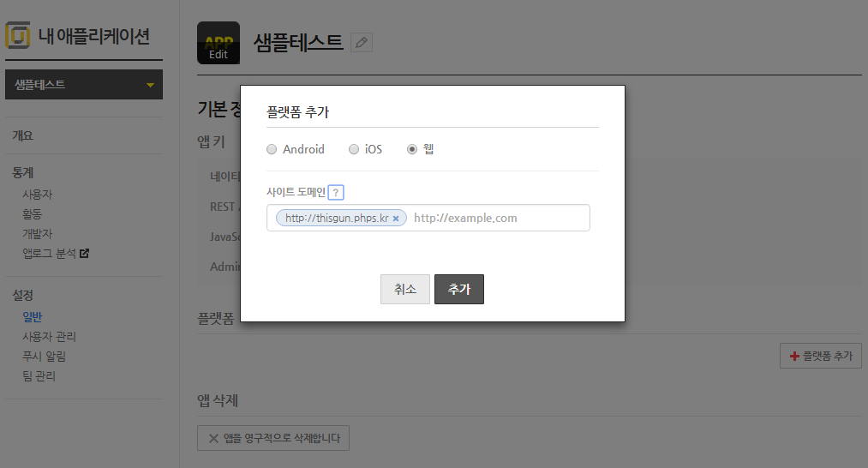Click the 내 애플리케이션 logo icon
Screen dimensions: 868x468
pyautogui.click(x=18, y=36)
